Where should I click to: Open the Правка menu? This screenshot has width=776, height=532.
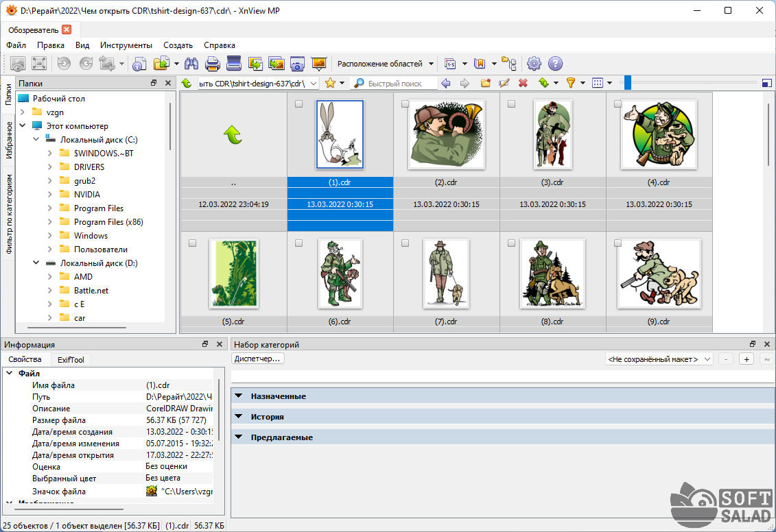pyautogui.click(x=51, y=45)
